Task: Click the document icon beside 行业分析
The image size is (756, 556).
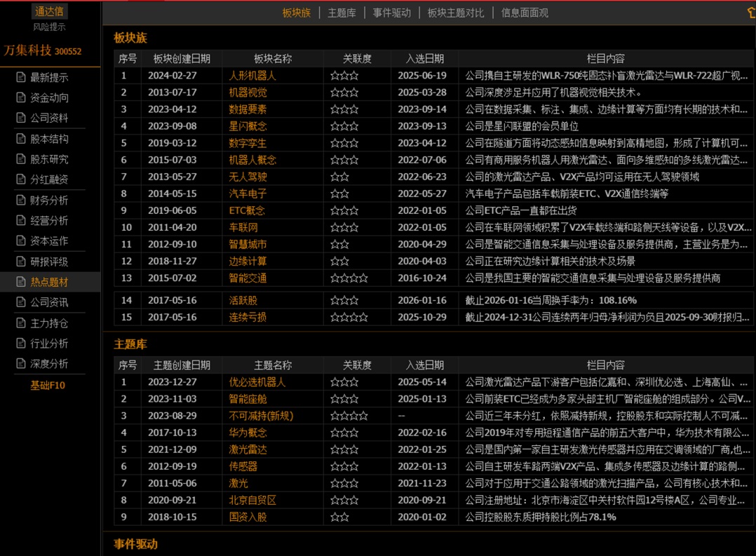Action: (21, 344)
